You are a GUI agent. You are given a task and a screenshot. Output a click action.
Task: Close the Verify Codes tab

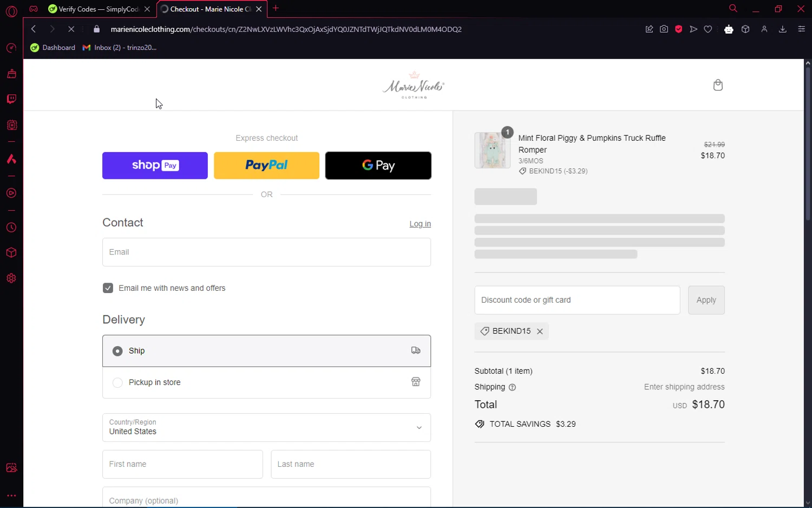pos(147,9)
